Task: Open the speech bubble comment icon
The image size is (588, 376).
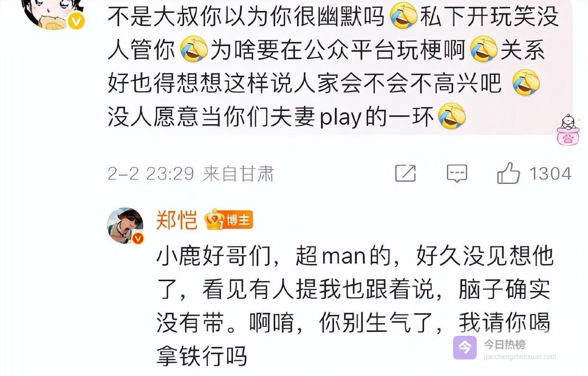Action: pos(457,174)
